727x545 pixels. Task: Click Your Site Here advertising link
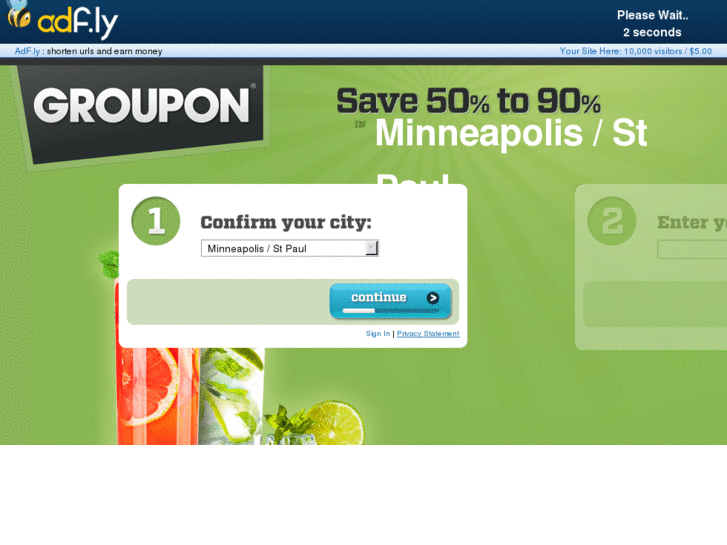[635, 51]
